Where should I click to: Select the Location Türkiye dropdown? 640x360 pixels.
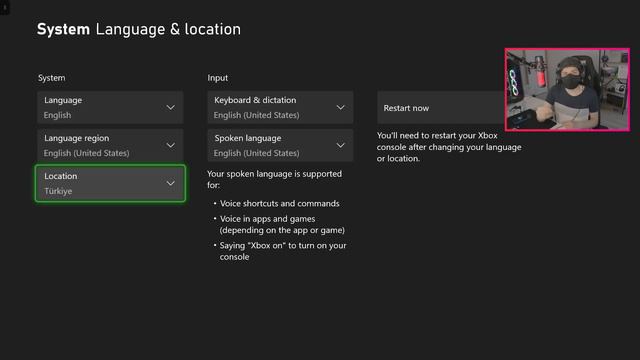110,183
